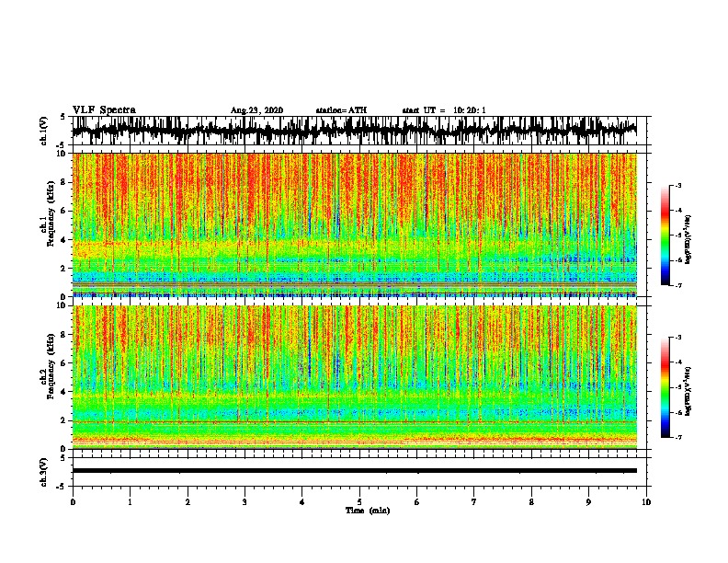728x563 pixels.
Task: Click the ch.3 flat voltage trace
Action: pos(354,471)
